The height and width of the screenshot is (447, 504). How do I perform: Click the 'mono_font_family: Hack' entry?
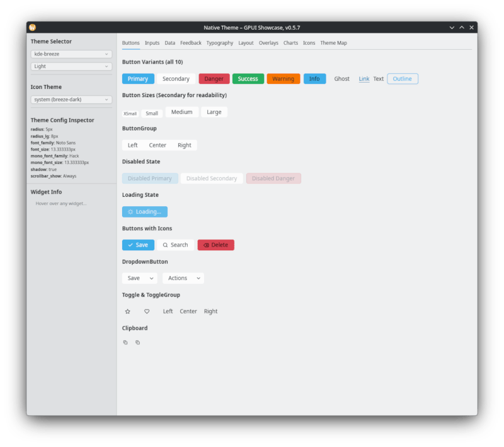coord(55,156)
